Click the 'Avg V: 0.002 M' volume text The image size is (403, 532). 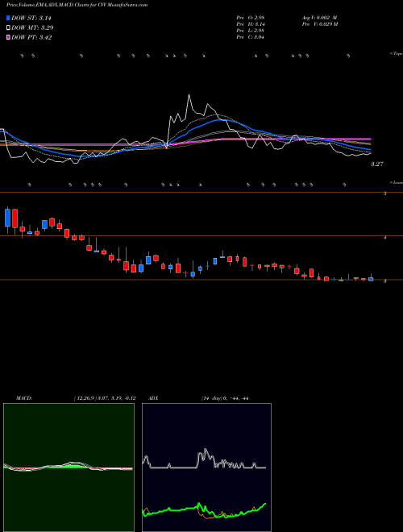320,17
